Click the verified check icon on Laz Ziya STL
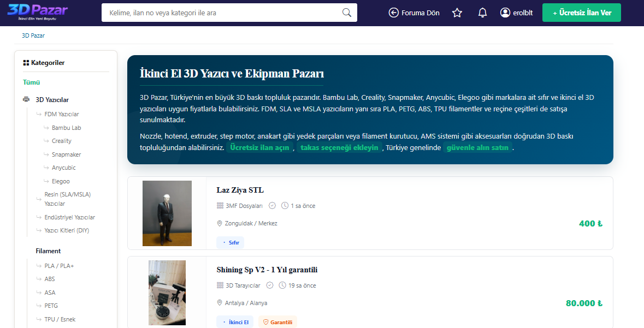Image resolution: width=644 pixels, height=328 pixels. coord(272,205)
